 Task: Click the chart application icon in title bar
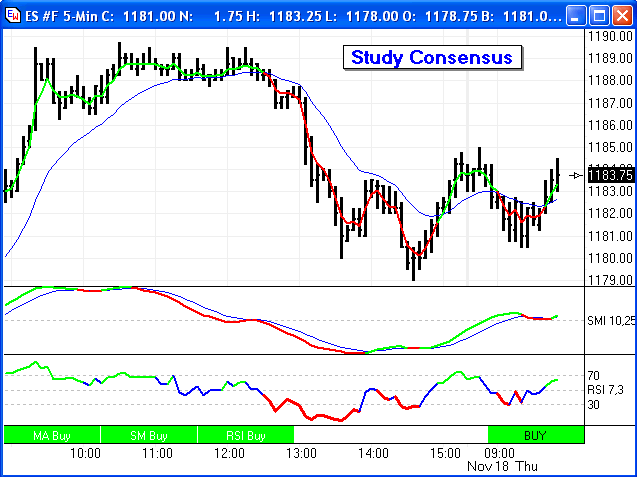[x=13, y=16]
